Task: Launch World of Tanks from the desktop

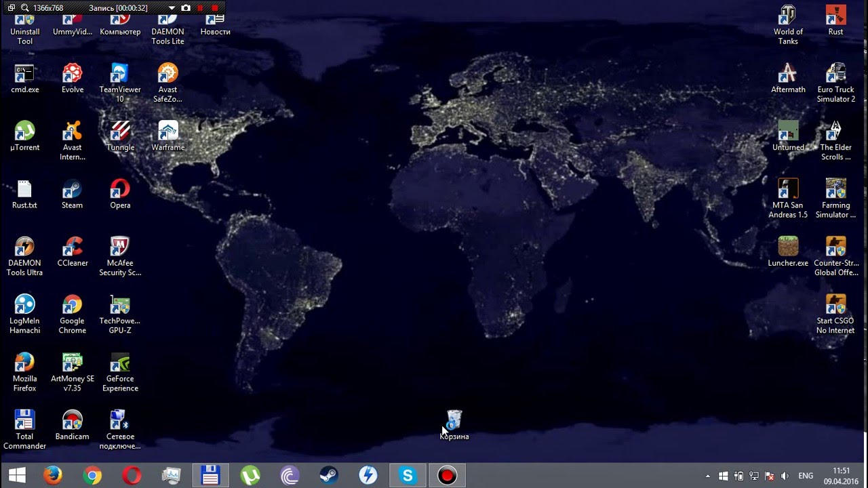Action: click(x=788, y=26)
